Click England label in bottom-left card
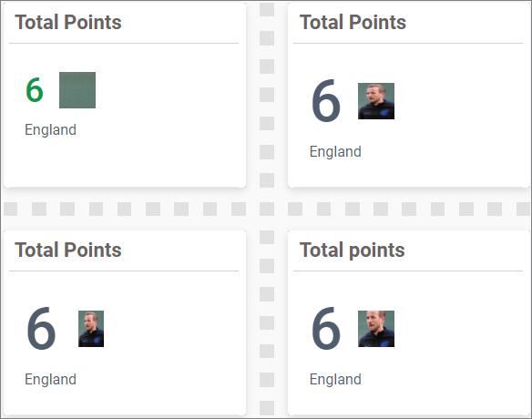532x419 pixels. click(x=50, y=379)
